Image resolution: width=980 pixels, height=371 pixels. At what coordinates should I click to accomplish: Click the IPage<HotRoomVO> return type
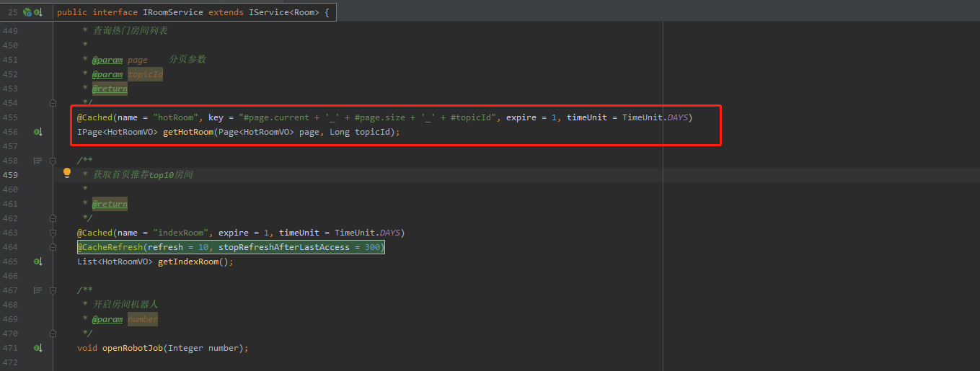click(x=118, y=132)
